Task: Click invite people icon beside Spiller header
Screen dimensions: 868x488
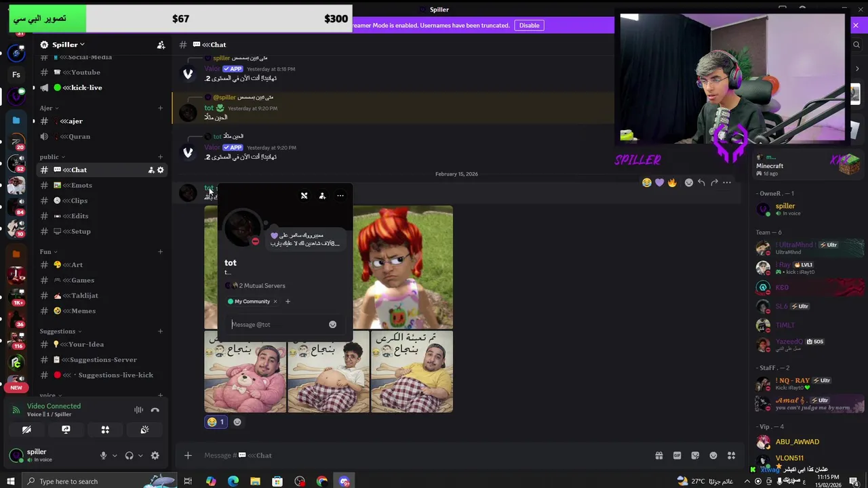Action: (161, 45)
